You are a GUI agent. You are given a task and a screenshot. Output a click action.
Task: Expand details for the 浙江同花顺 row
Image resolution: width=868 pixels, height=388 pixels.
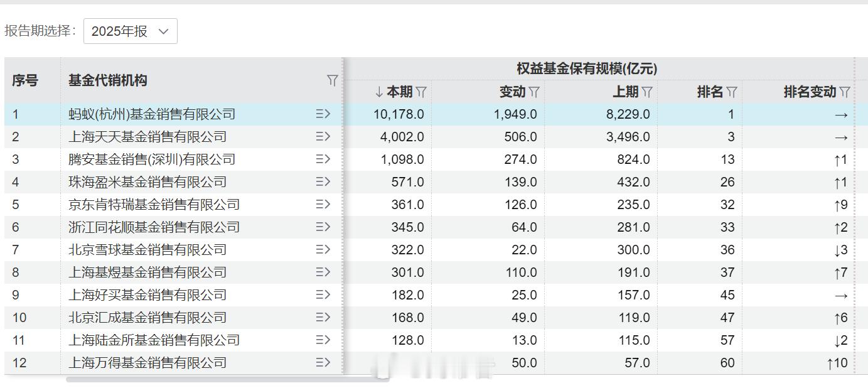pos(323,227)
